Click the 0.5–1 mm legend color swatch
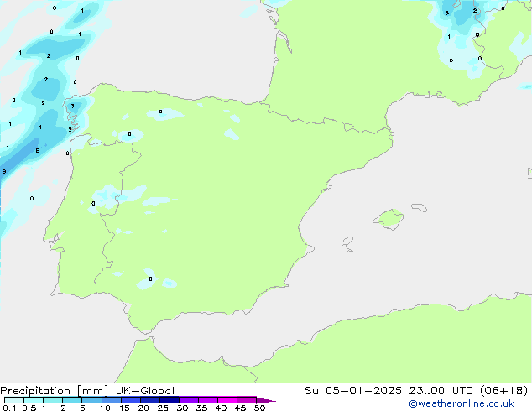This screenshot has height=411, width=532. pos(34,400)
